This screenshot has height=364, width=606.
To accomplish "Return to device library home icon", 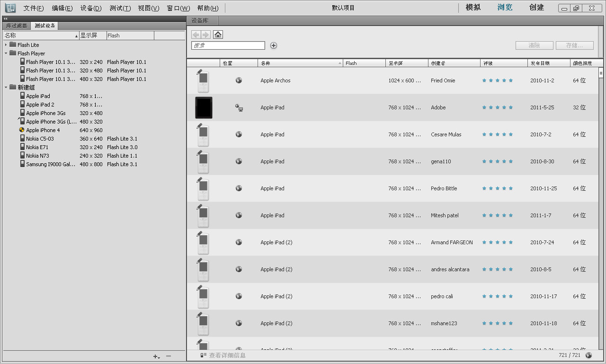I will point(218,35).
